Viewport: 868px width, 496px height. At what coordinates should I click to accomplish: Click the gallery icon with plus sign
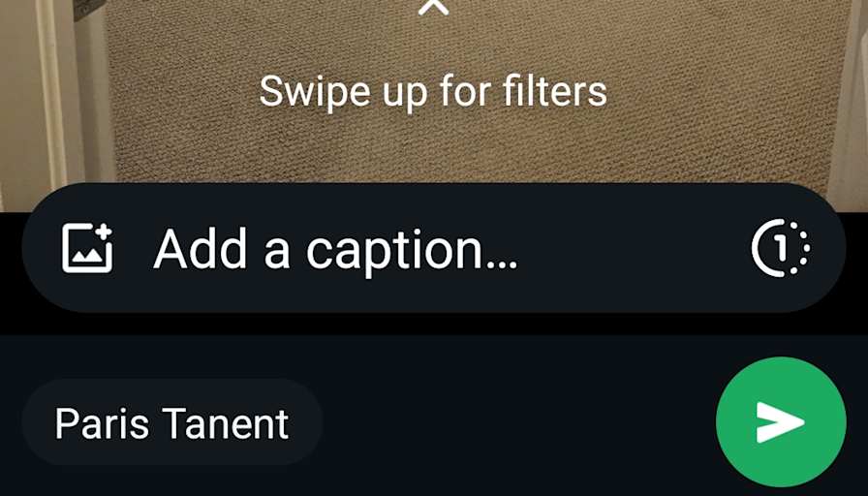point(87,247)
